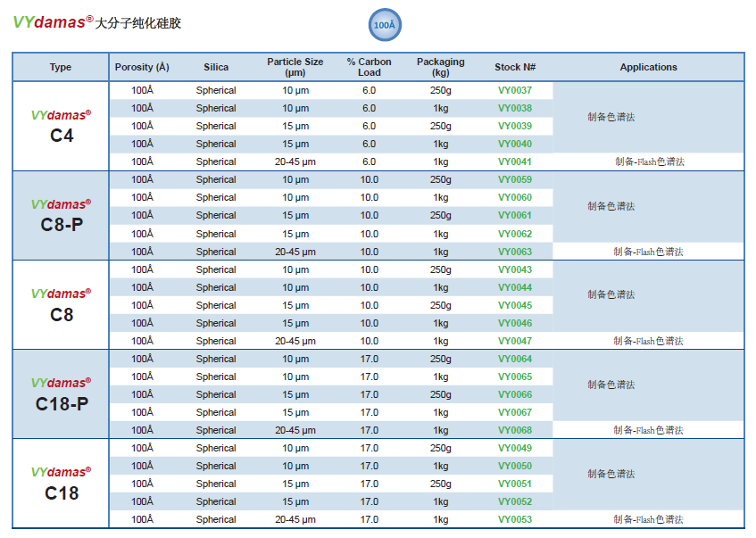This screenshot has width=756, height=538.
Task: Select stock number VY0064
Action: (x=514, y=359)
